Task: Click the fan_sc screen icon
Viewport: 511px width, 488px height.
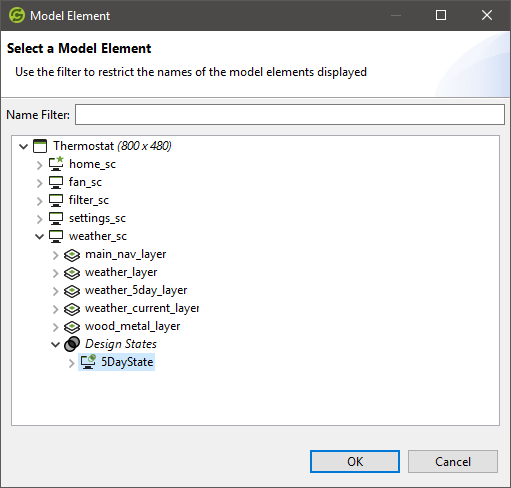Action: click(x=56, y=182)
